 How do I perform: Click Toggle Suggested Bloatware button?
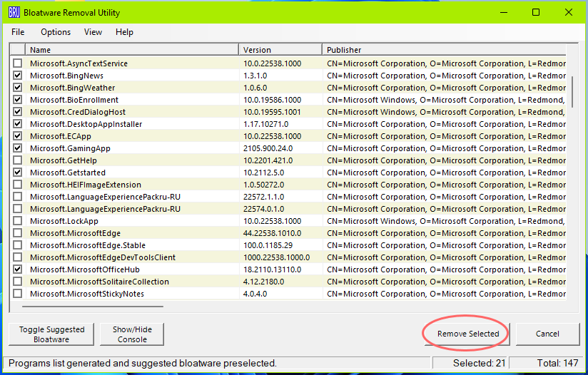click(51, 334)
